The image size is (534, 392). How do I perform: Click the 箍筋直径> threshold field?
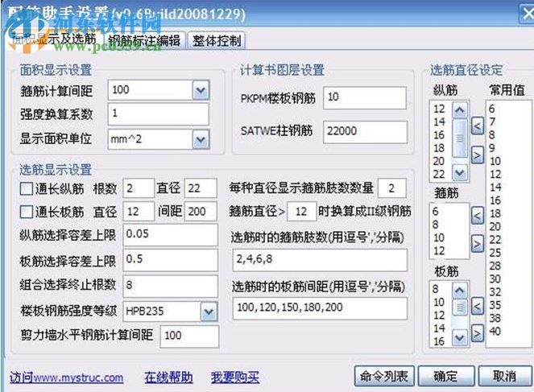(x=301, y=212)
